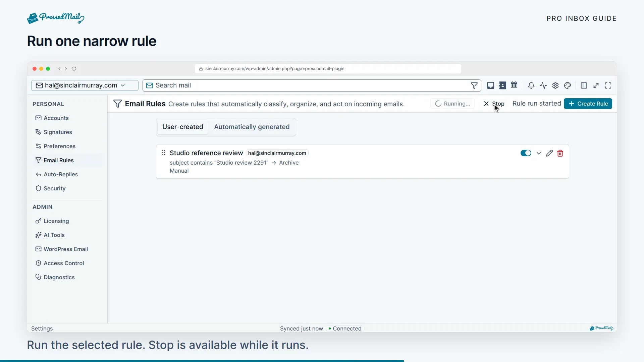
Task: Disable the Studio reference review rule toggle
Action: [x=526, y=153]
